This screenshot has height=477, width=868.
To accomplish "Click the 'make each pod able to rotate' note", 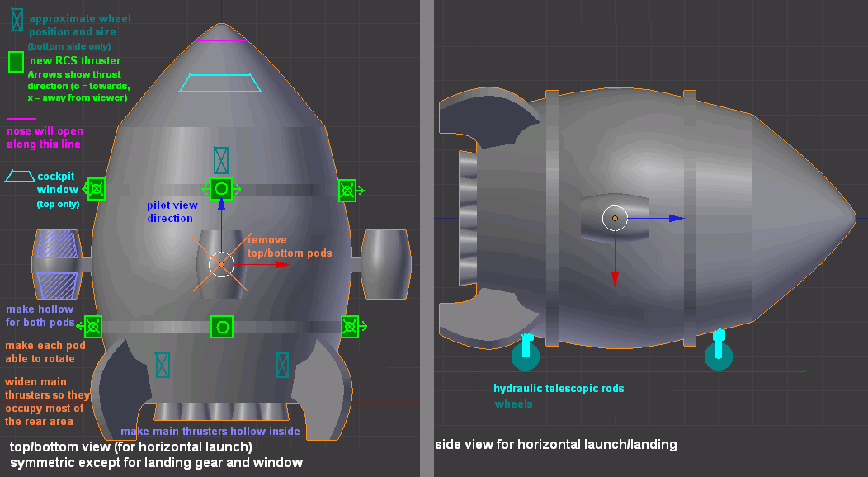I will click(45, 352).
